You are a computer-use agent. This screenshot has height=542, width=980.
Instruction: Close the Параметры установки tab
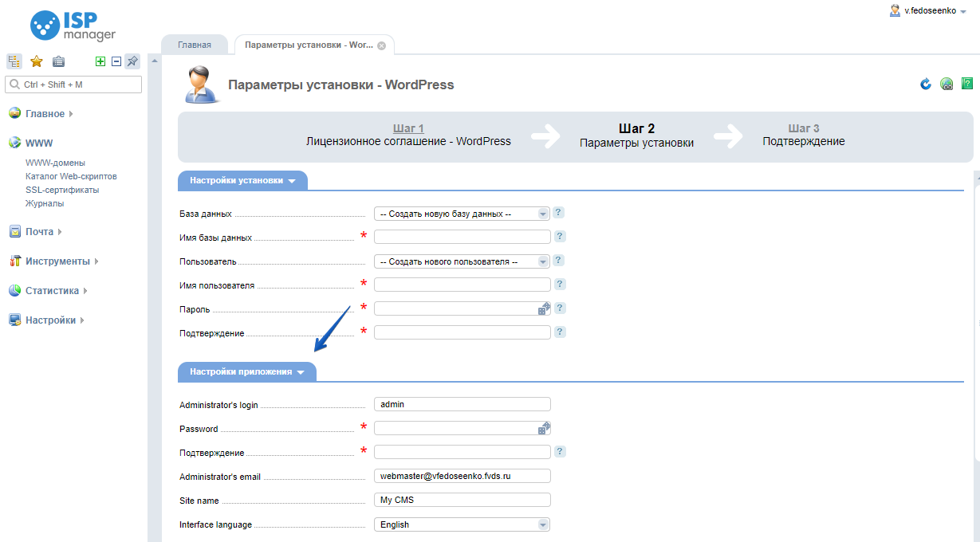(x=381, y=45)
